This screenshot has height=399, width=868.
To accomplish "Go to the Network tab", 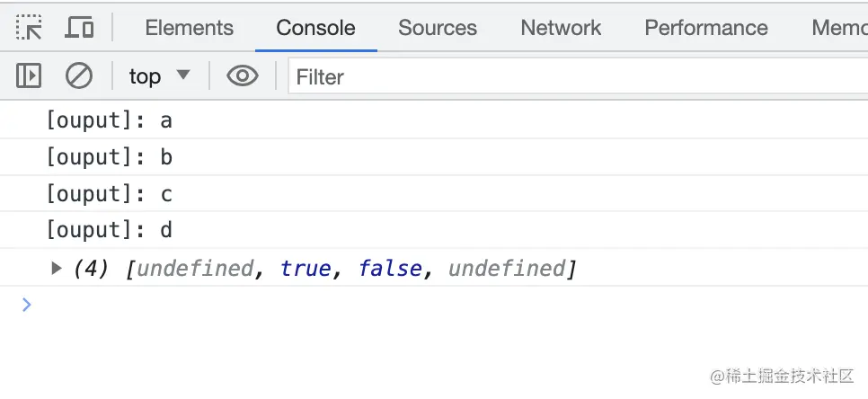I will click(561, 28).
